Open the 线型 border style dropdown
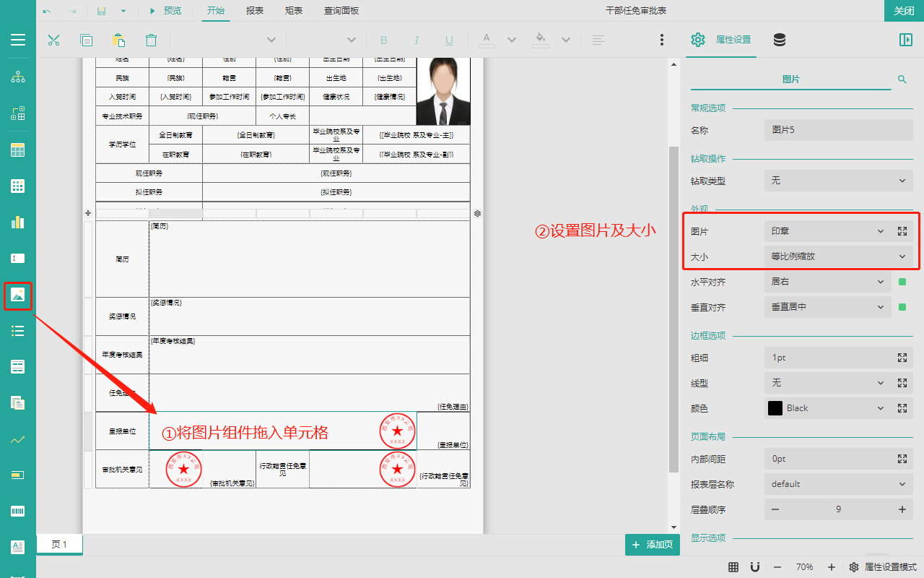 827,383
